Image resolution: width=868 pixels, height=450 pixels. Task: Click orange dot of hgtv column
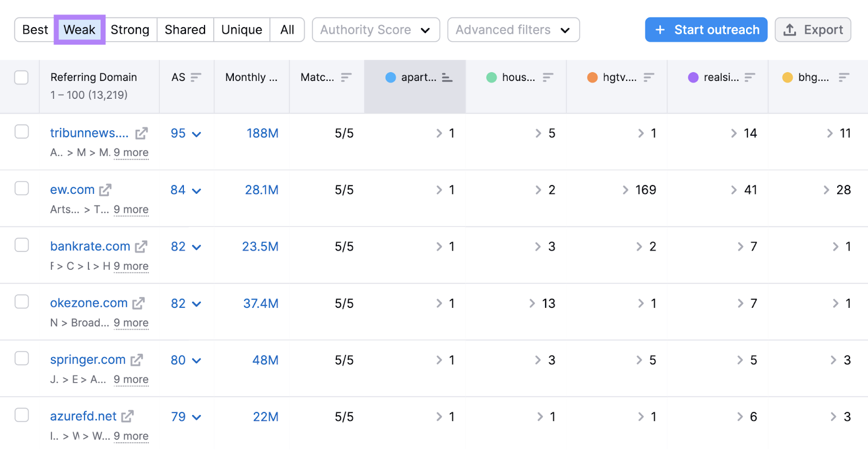pos(592,77)
